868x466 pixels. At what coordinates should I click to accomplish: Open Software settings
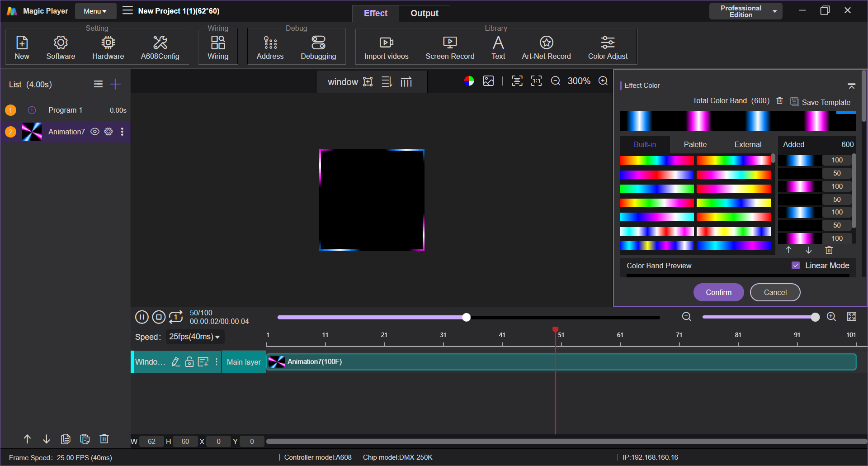pyautogui.click(x=61, y=47)
